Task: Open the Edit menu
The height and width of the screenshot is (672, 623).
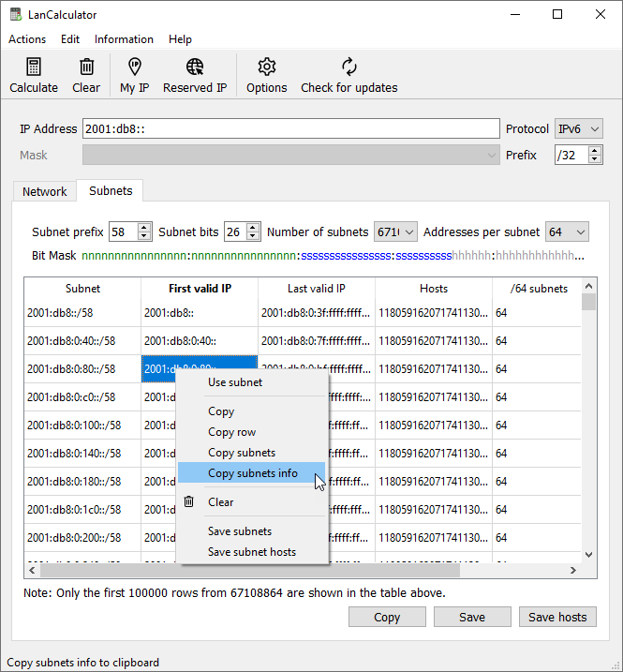Action: [70, 39]
